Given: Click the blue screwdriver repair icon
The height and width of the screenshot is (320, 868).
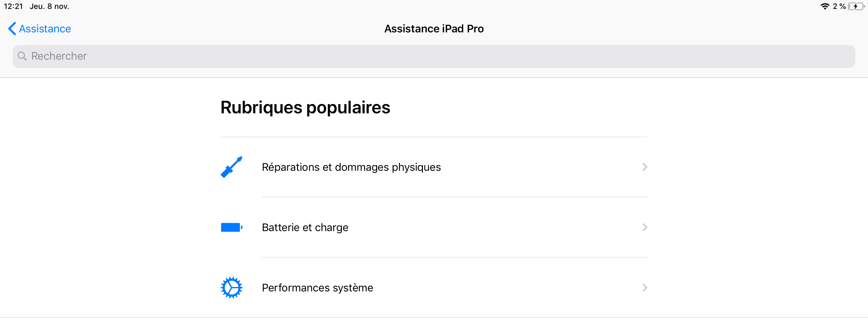Looking at the screenshot, I should coord(232,167).
